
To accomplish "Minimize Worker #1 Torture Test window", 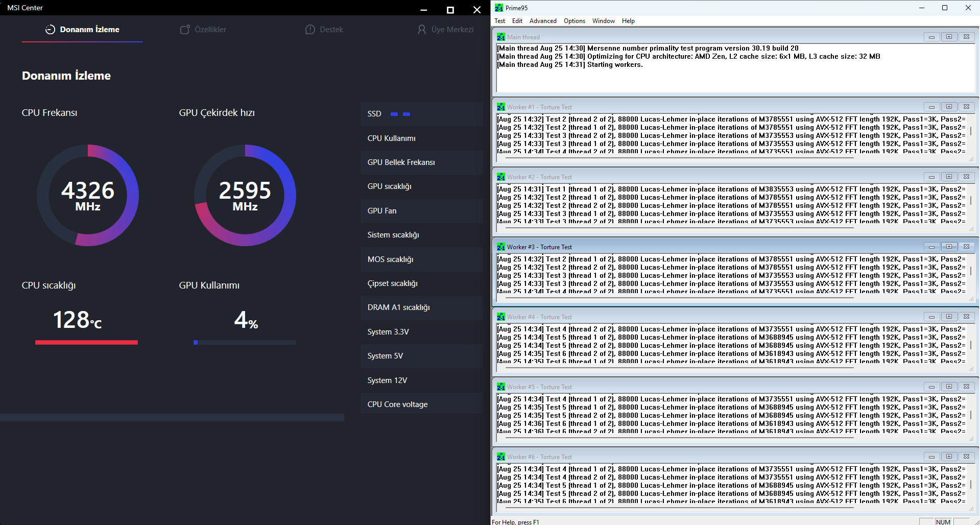I will click(931, 107).
